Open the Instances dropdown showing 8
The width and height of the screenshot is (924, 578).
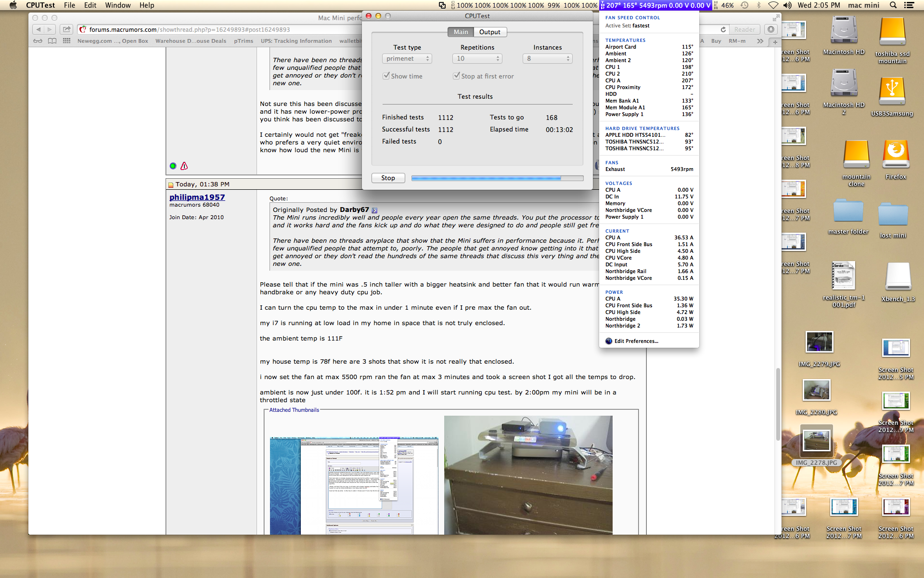pyautogui.click(x=547, y=59)
